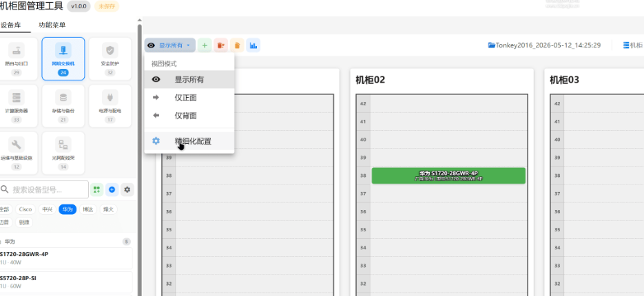Click the green shapes icon next to search
The width and height of the screenshot is (644, 296).
(96, 190)
